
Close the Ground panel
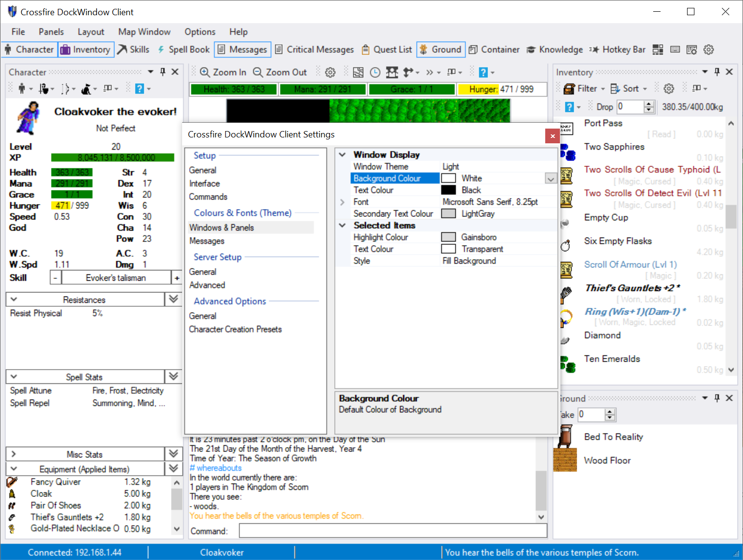click(x=729, y=398)
